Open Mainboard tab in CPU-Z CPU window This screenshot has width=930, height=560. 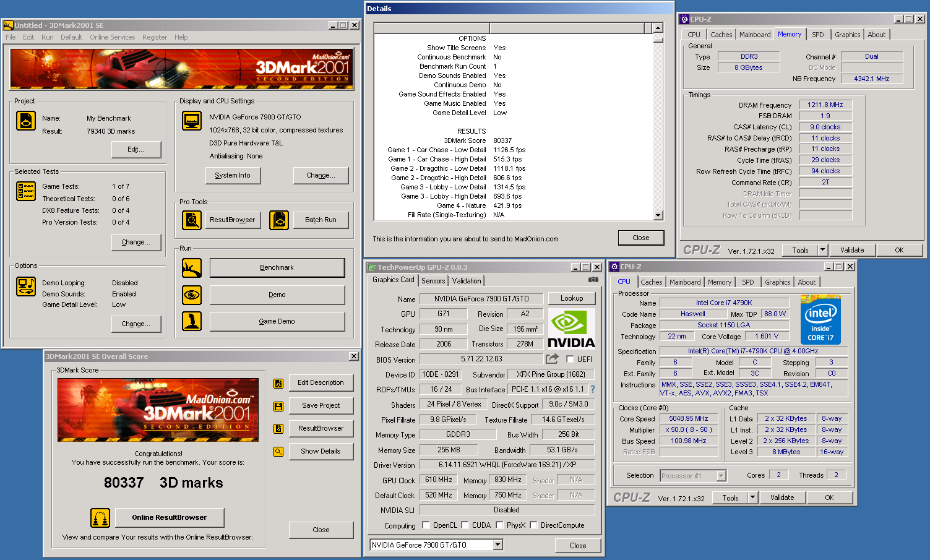(685, 282)
